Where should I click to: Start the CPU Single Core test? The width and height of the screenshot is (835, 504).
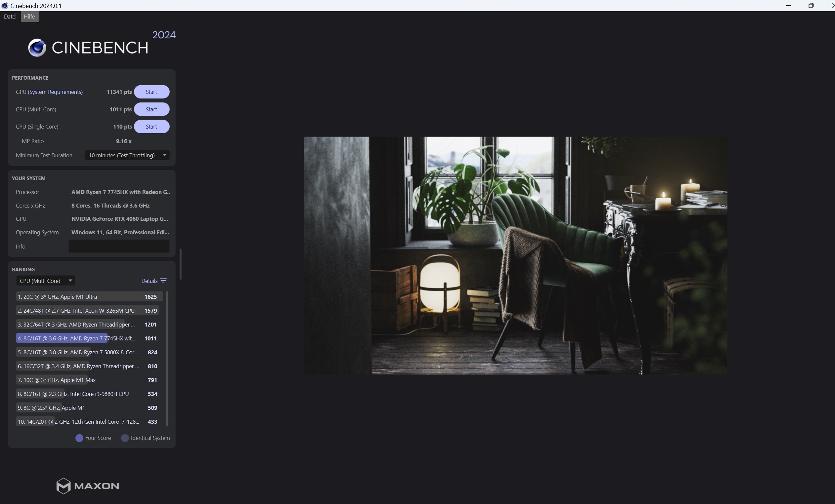coord(151,127)
